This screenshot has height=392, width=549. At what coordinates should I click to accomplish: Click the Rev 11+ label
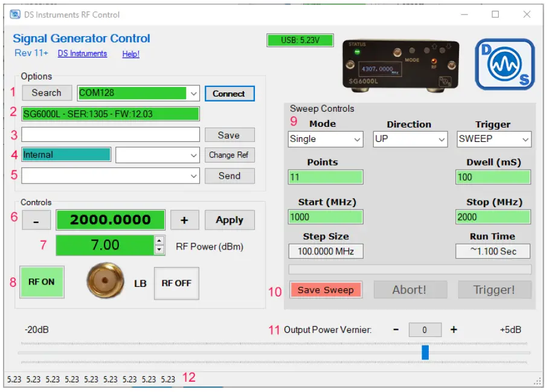31,53
